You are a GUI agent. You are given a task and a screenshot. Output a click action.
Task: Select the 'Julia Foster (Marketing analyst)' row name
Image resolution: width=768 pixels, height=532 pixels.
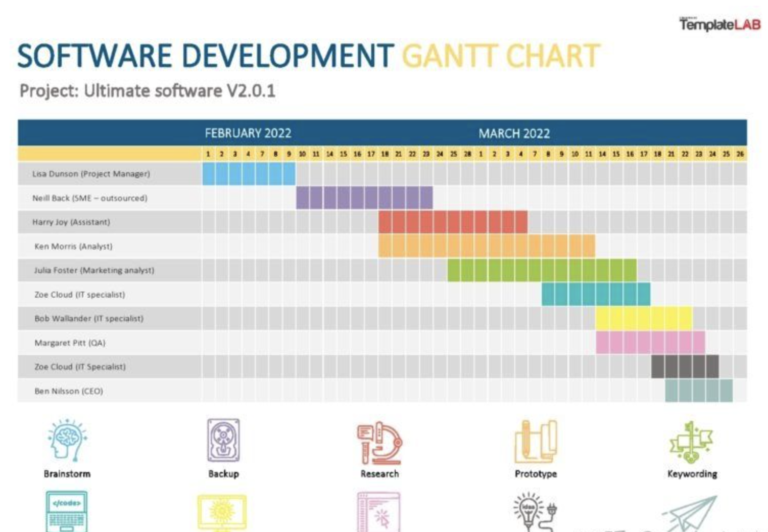[94, 270]
